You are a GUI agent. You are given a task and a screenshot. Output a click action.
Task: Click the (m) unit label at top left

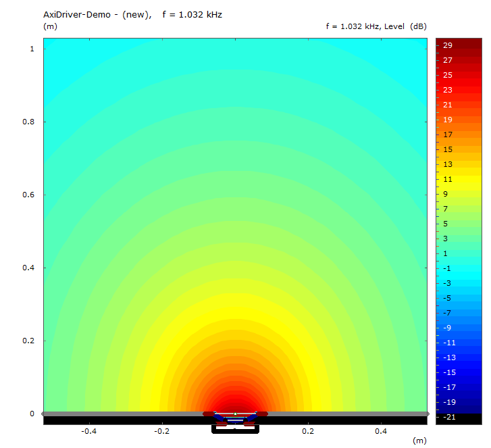(49, 26)
